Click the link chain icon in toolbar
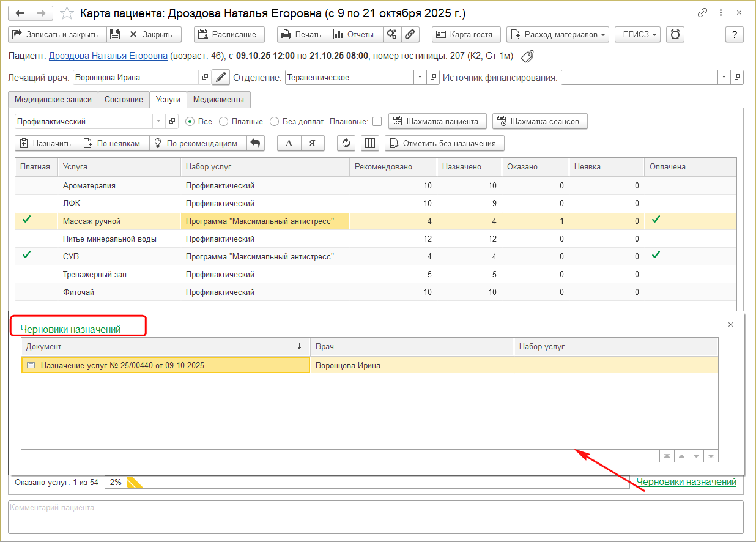This screenshot has width=756, height=542. (410, 34)
